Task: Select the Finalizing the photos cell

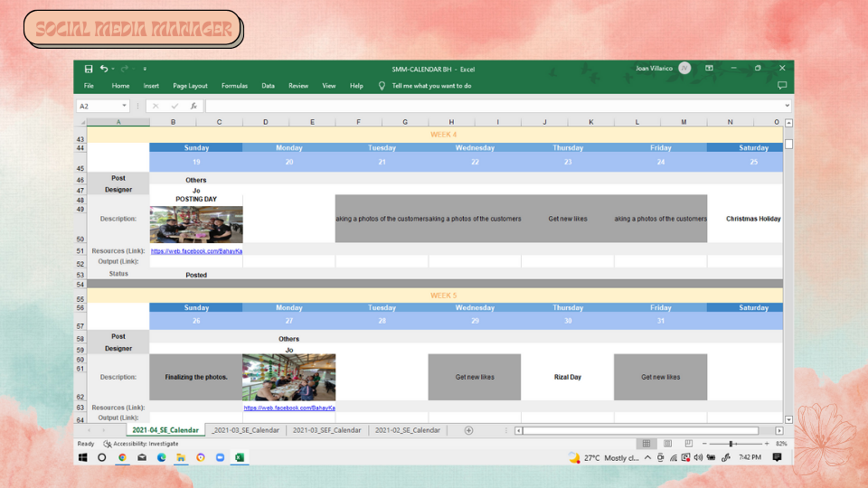Action: tap(196, 377)
